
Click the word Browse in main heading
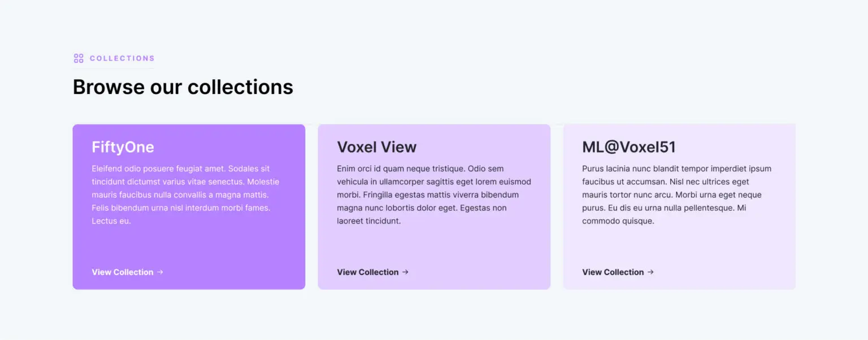click(x=109, y=87)
